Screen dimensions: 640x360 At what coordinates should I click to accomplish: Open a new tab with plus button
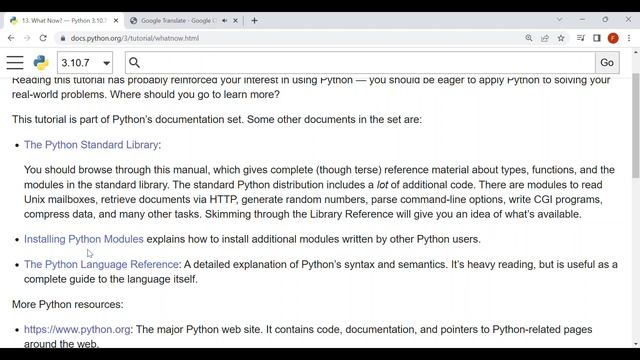(x=254, y=20)
